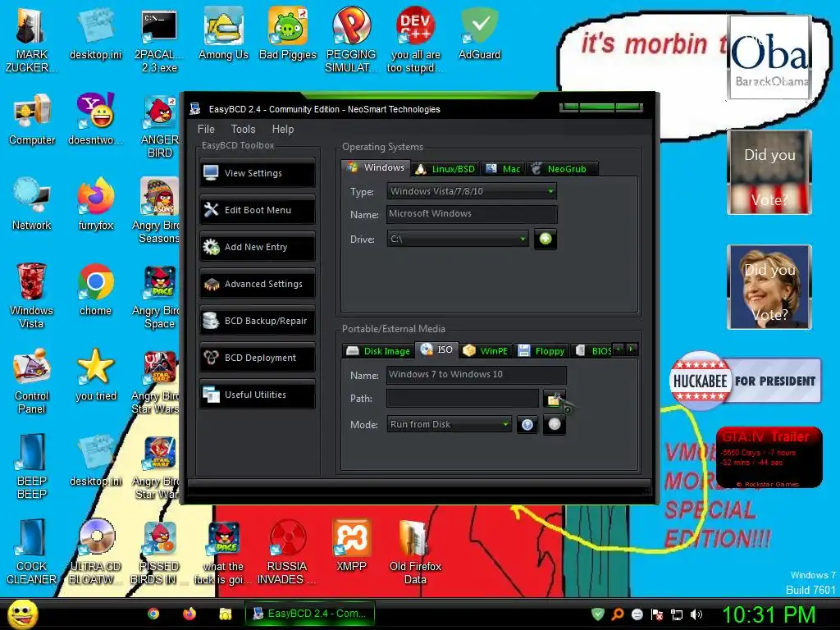Switch to the Floppy tab

coord(542,351)
